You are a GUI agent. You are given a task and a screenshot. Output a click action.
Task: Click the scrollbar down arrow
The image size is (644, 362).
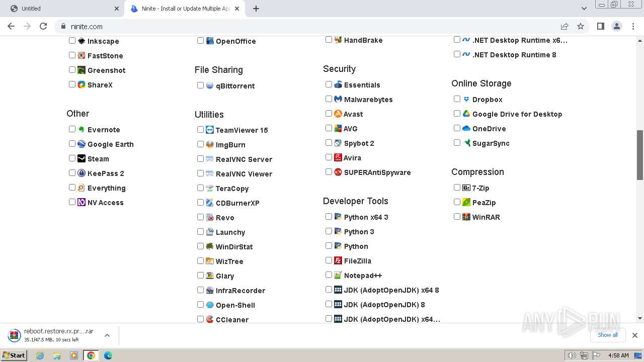640,318
